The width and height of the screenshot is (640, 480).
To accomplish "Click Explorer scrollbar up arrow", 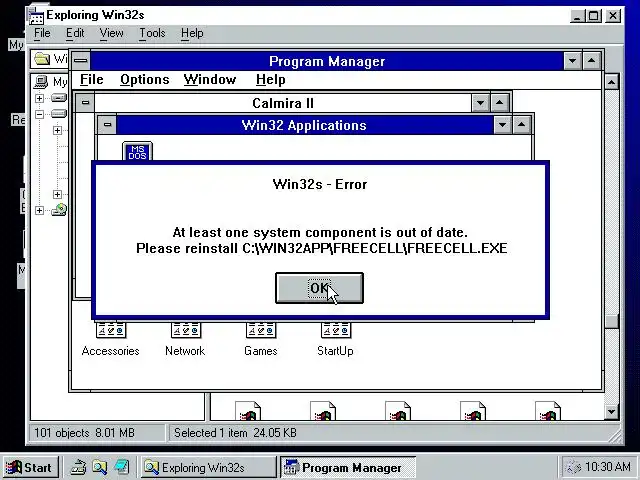I will click(x=611, y=82).
